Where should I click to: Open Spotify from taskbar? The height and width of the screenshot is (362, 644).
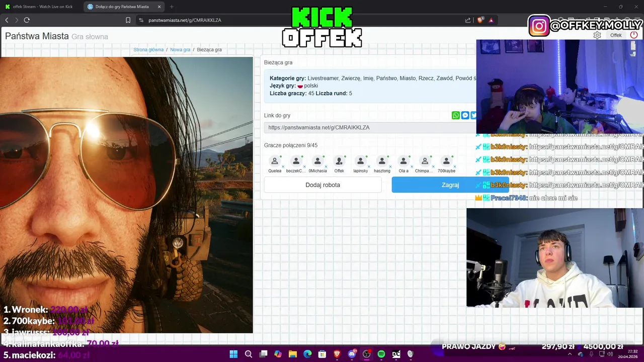coord(381,354)
